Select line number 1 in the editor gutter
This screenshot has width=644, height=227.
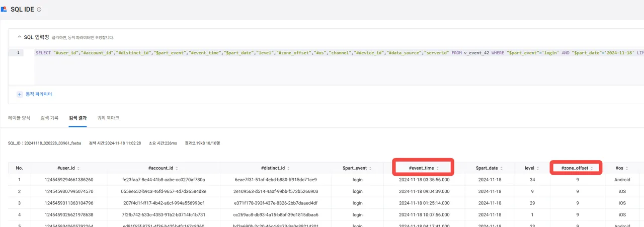point(18,53)
